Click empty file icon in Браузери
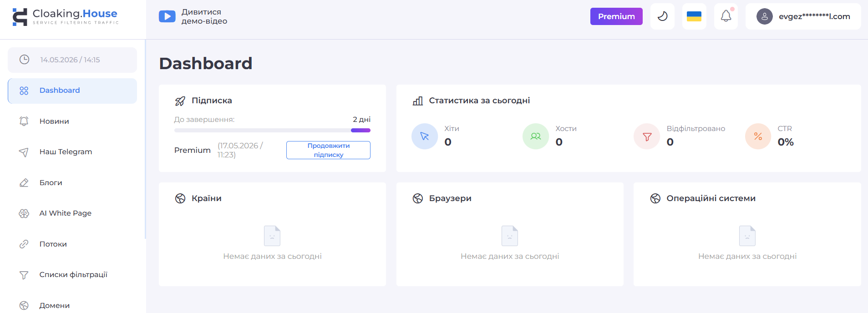 (x=510, y=236)
